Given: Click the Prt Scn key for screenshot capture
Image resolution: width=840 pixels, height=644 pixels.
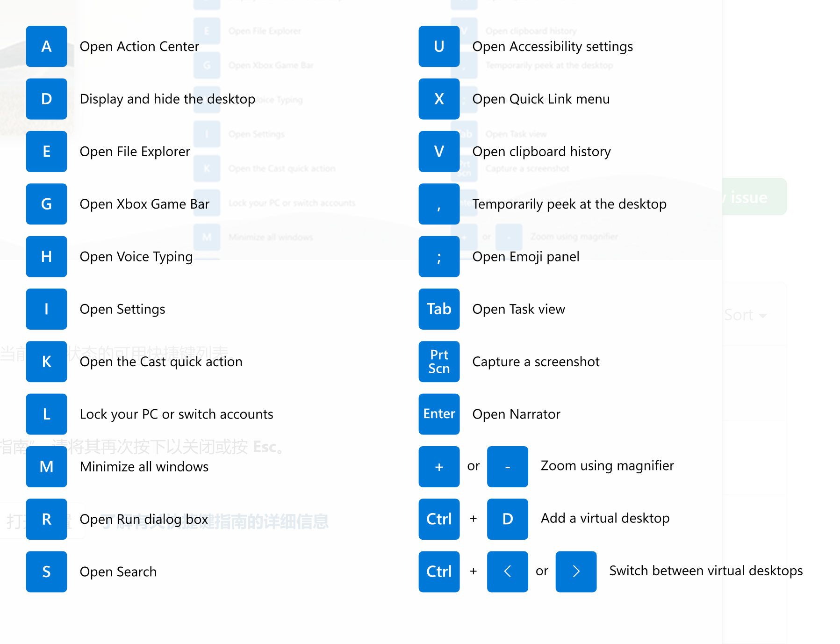Looking at the screenshot, I should 438,362.
